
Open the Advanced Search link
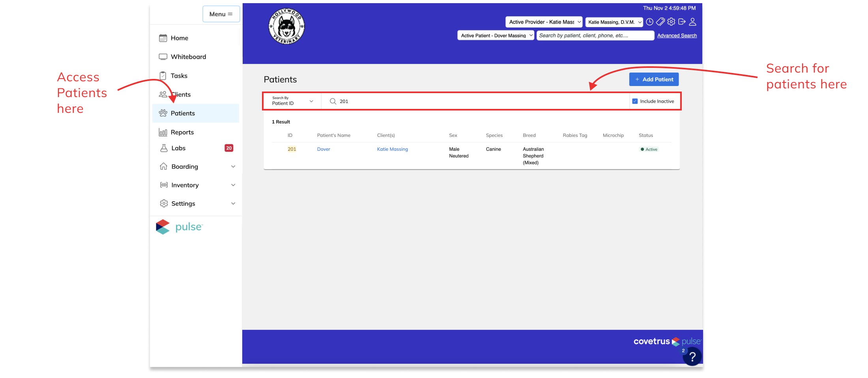pyautogui.click(x=677, y=36)
